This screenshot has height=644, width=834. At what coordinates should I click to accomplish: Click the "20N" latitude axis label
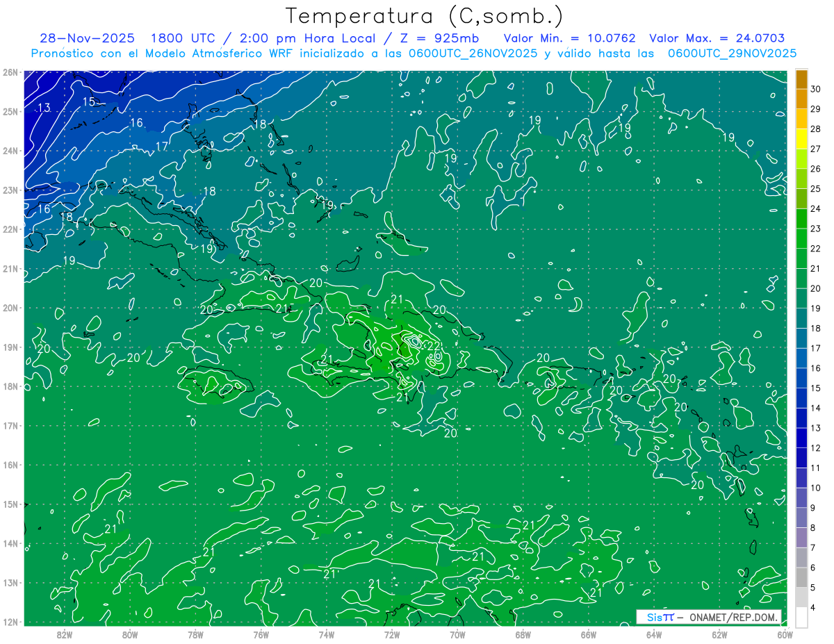[x=10, y=308]
